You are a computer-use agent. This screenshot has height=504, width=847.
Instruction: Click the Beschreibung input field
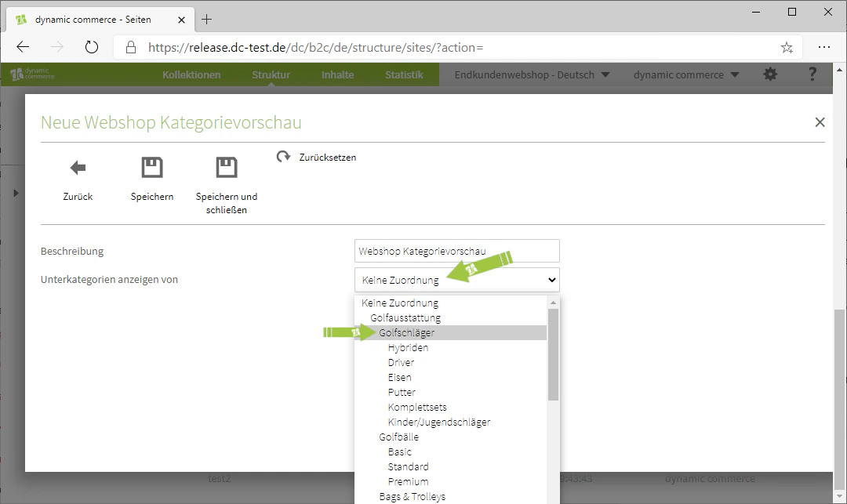tap(457, 251)
